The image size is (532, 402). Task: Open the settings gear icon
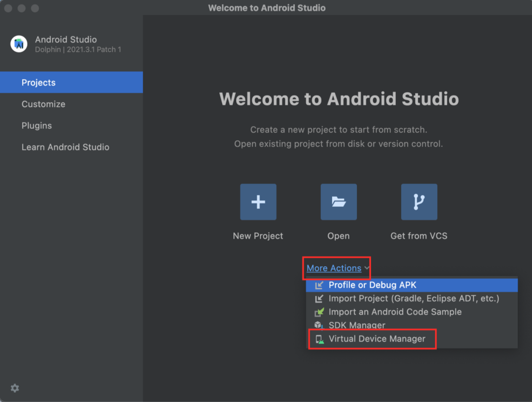(14, 388)
